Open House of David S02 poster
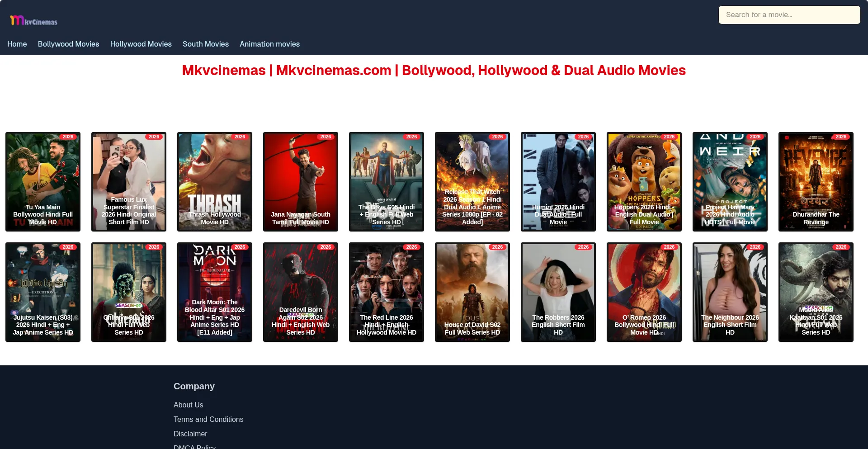Screen dimensions: 868x449 [472, 292]
